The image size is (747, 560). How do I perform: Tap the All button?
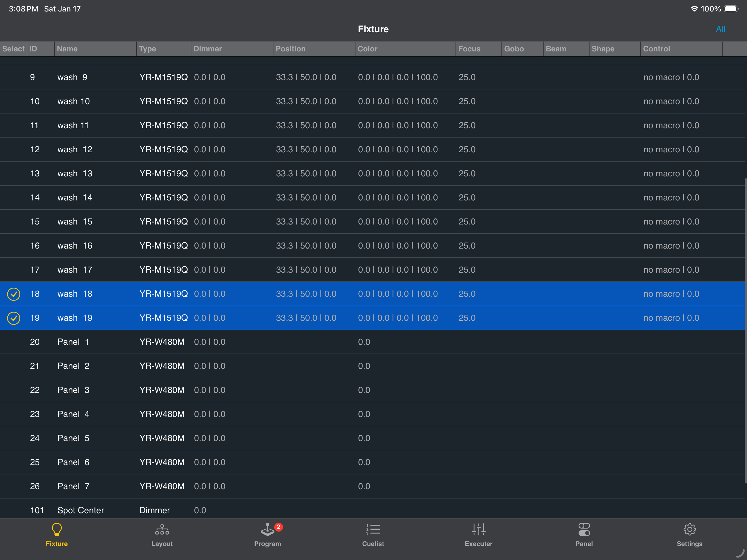(720, 29)
